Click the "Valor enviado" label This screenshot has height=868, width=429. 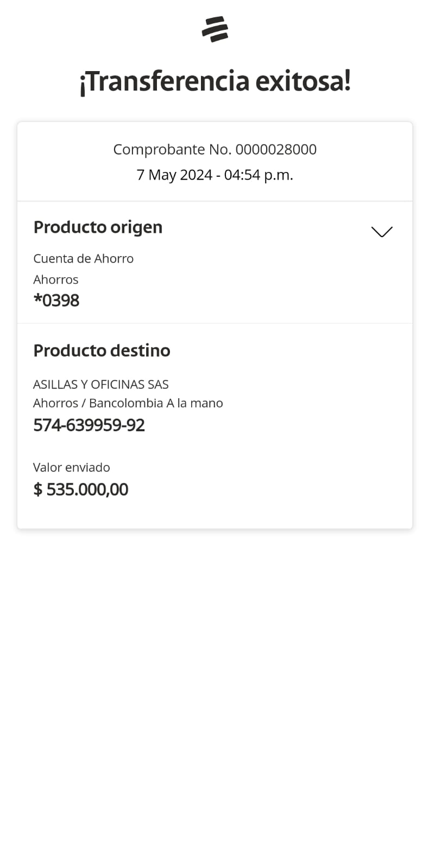pyautogui.click(x=71, y=467)
